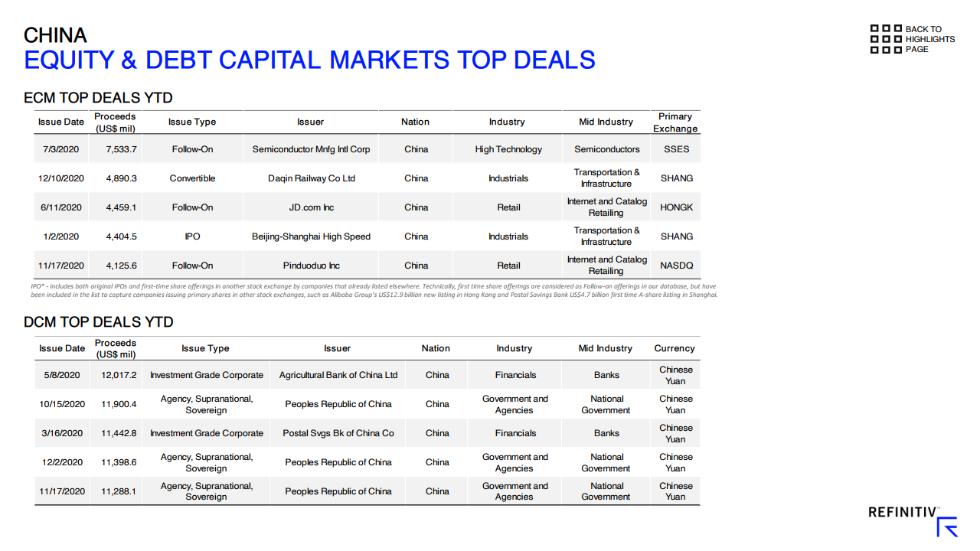The height and width of the screenshot is (551, 980).
Task: Click the DCM Top Deals YTD heading
Action: [x=99, y=322]
